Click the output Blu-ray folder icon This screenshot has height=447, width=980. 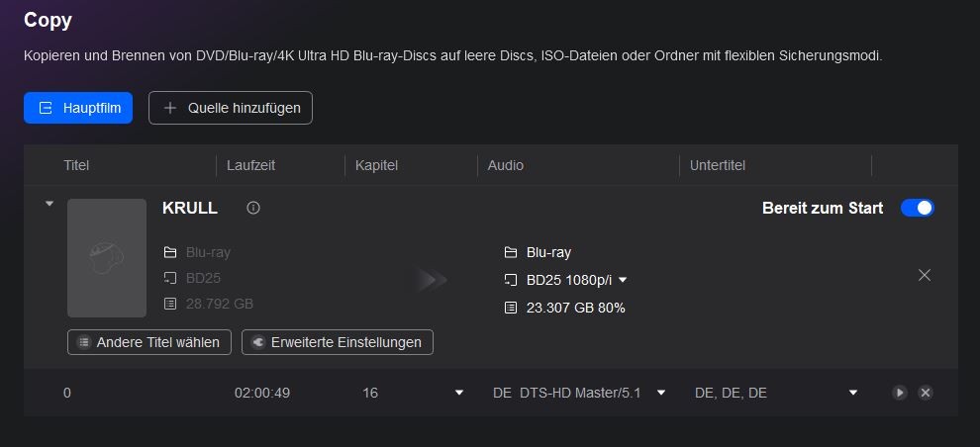coord(511,252)
